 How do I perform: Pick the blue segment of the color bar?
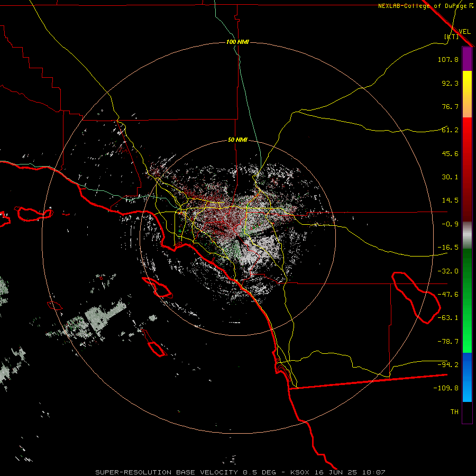pyautogui.click(x=467, y=377)
